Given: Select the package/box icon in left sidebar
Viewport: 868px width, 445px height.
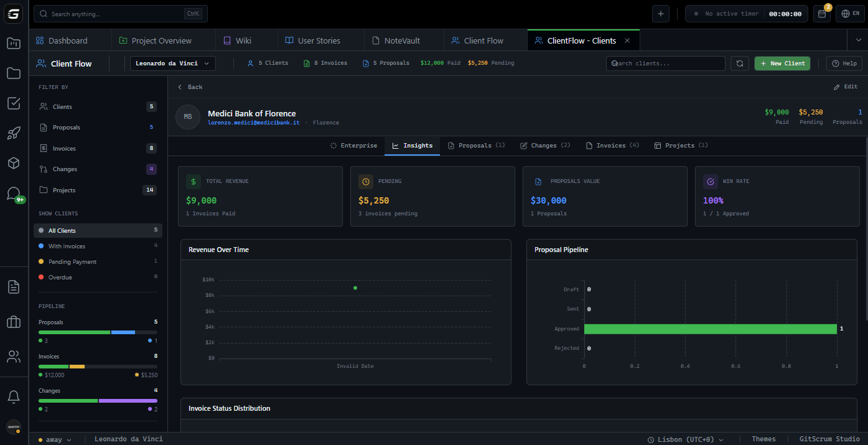Looking at the screenshot, I should (14, 163).
